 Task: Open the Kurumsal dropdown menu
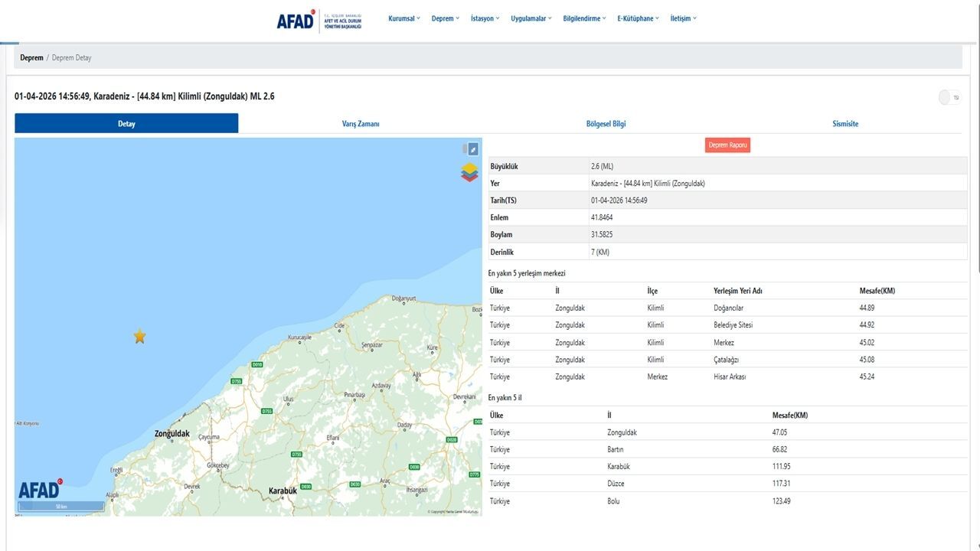pos(403,18)
